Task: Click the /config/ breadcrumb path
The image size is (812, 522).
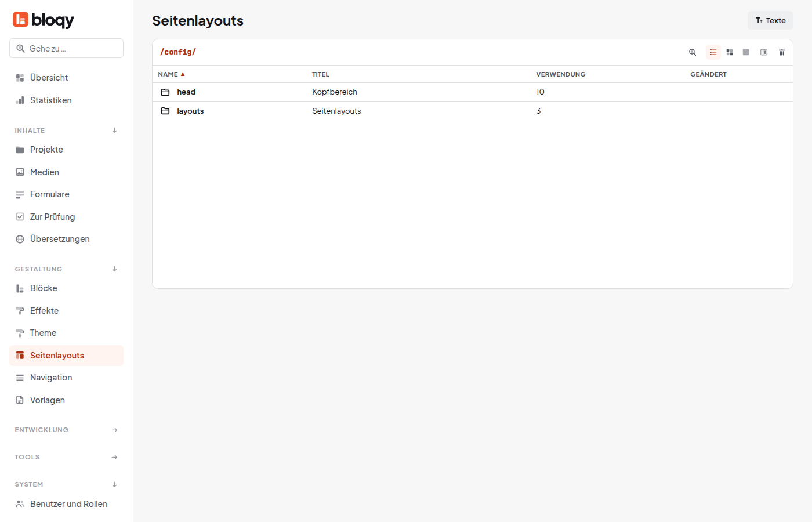Action: click(x=178, y=52)
